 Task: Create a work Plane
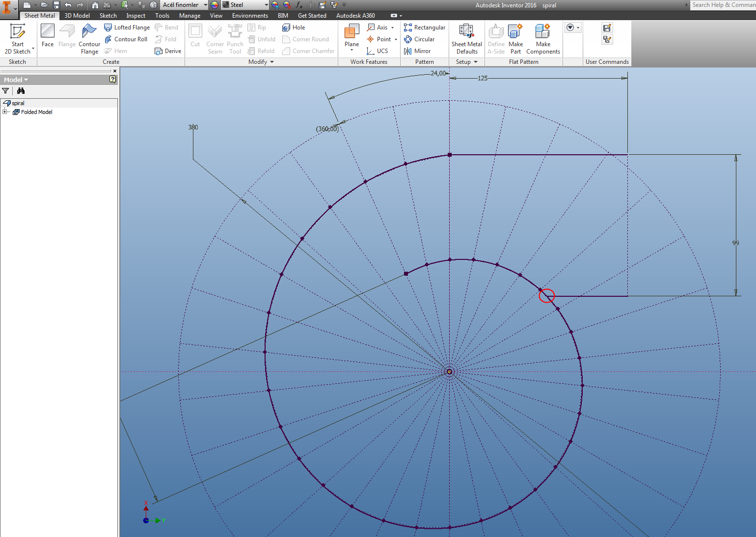352,35
